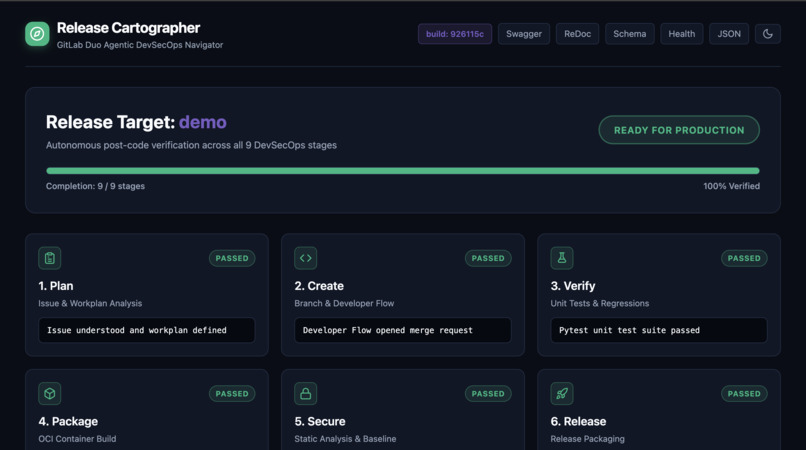Click the green completion progress bar
Viewport: 806px width, 450px height.
[x=402, y=171]
